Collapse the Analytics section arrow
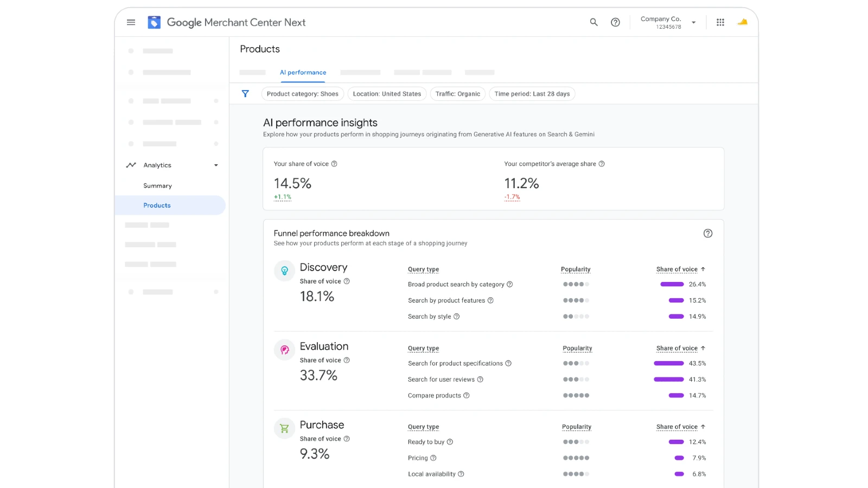The height and width of the screenshot is (488, 868). [x=216, y=165]
